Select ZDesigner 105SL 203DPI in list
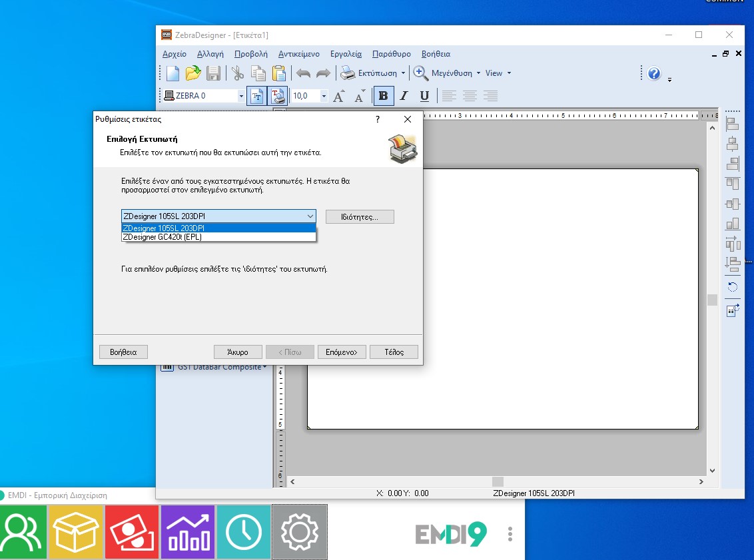The width and height of the screenshot is (754, 560). (218, 228)
